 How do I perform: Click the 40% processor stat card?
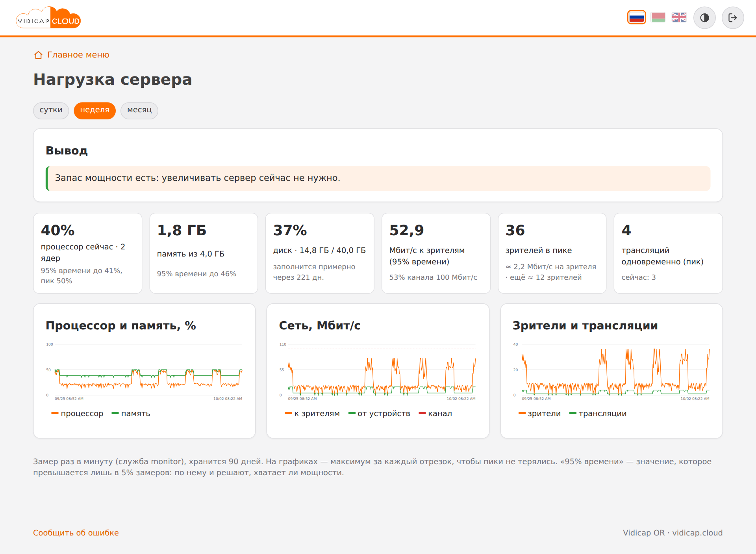point(87,253)
